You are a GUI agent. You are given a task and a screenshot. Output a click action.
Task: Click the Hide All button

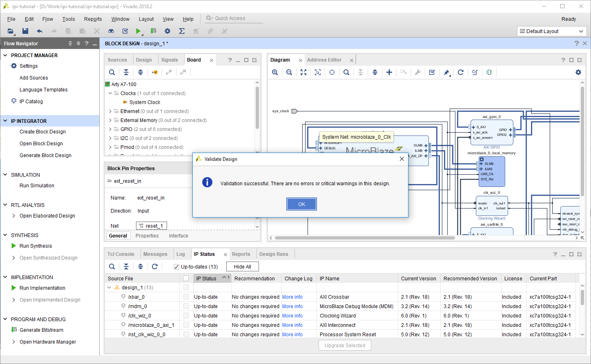tap(243, 267)
